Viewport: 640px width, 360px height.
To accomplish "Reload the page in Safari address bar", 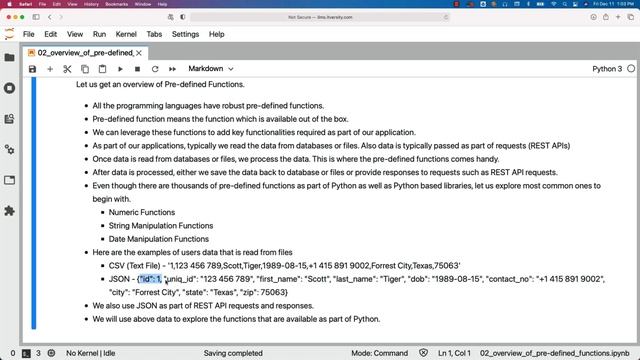I will (446, 17).
